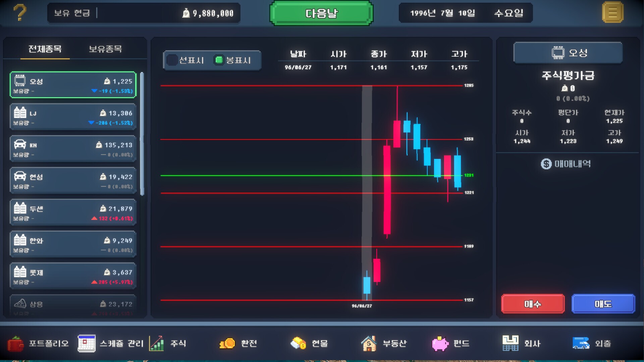Open the 펀드 piggy bank icon
This screenshot has width=644, height=362.
pyautogui.click(x=440, y=344)
